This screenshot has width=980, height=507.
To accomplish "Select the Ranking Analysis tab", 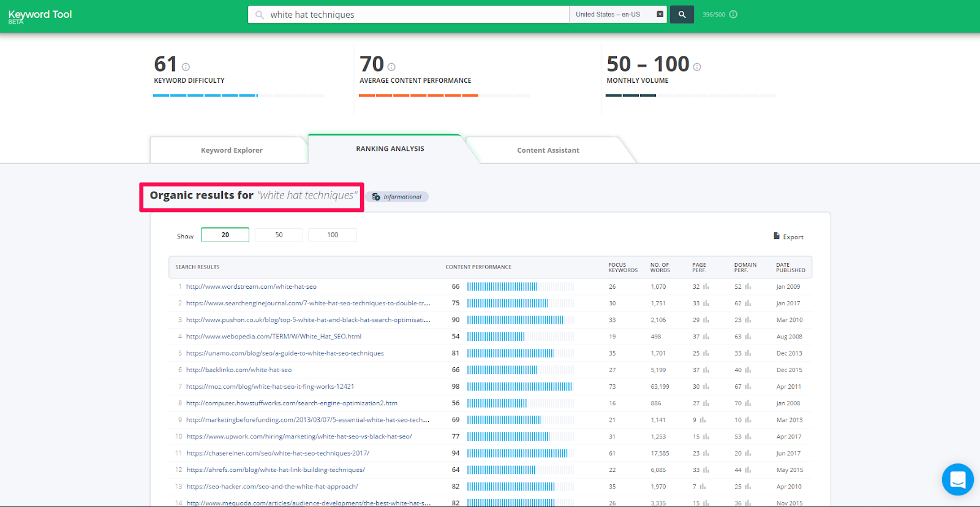I will 390,149.
